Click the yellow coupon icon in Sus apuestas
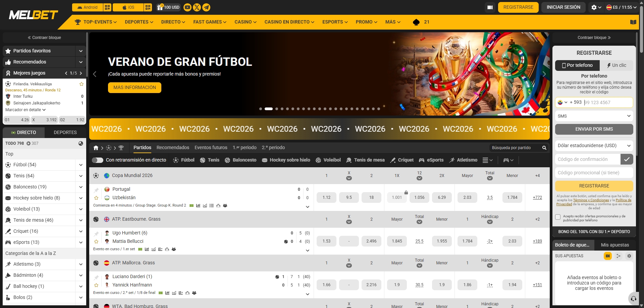This screenshot has height=308, width=644. pyautogui.click(x=608, y=256)
